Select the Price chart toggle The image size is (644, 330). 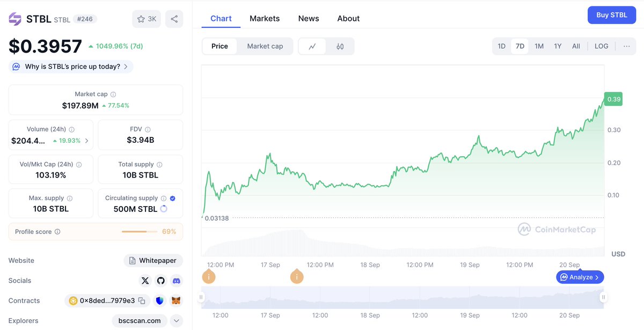(219, 46)
